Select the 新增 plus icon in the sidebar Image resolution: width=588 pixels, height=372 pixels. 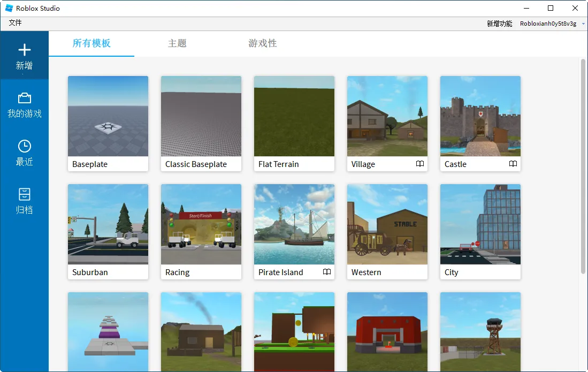tap(25, 50)
